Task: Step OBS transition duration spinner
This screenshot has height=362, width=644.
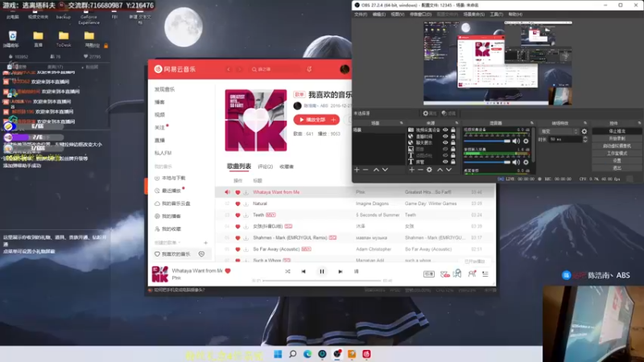Action: pyautogui.click(x=585, y=139)
